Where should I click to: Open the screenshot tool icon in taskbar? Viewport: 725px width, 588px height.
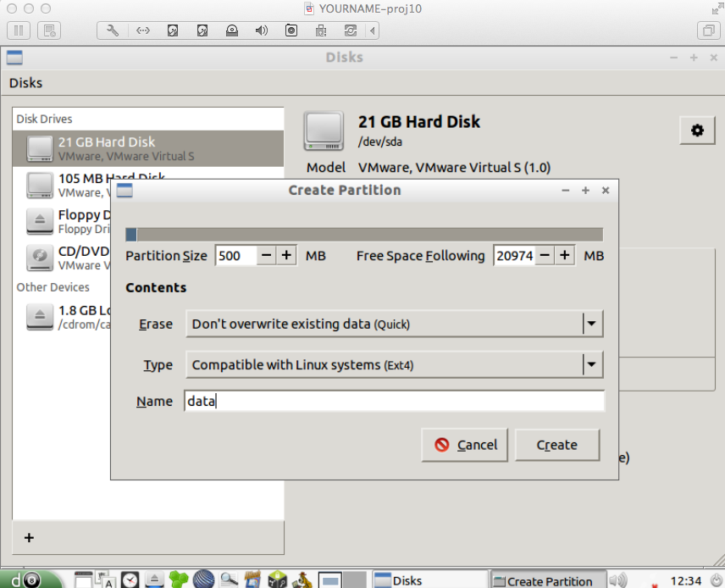(x=253, y=580)
